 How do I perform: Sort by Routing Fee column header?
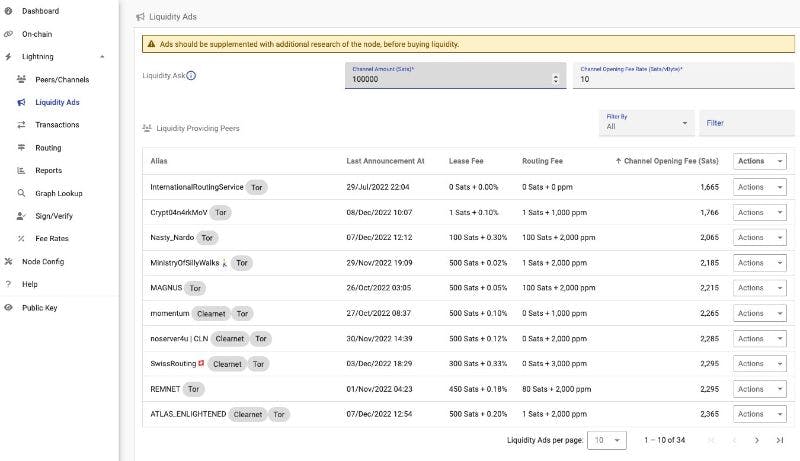coord(542,161)
